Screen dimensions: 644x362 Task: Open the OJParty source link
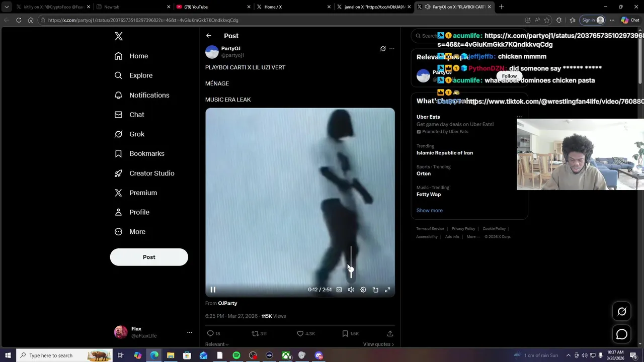click(227, 303)
